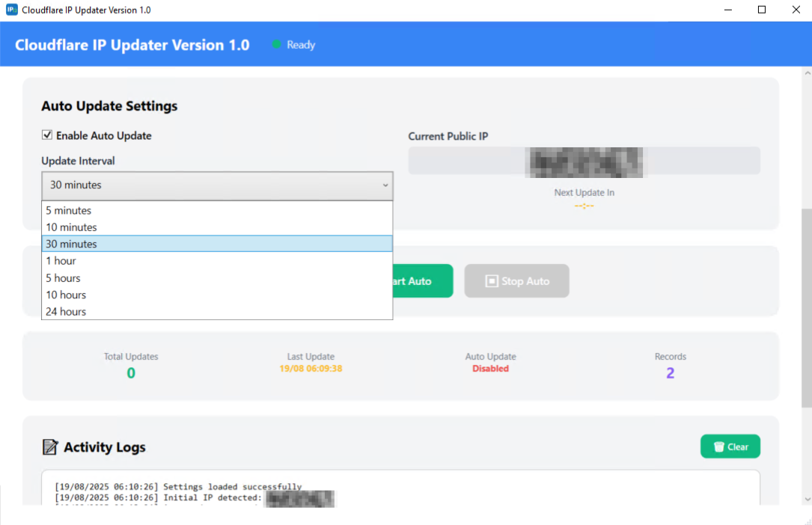Close the Cloudflare IP Updater window
This screenshot has width=812, height=525.
[796, 10]
